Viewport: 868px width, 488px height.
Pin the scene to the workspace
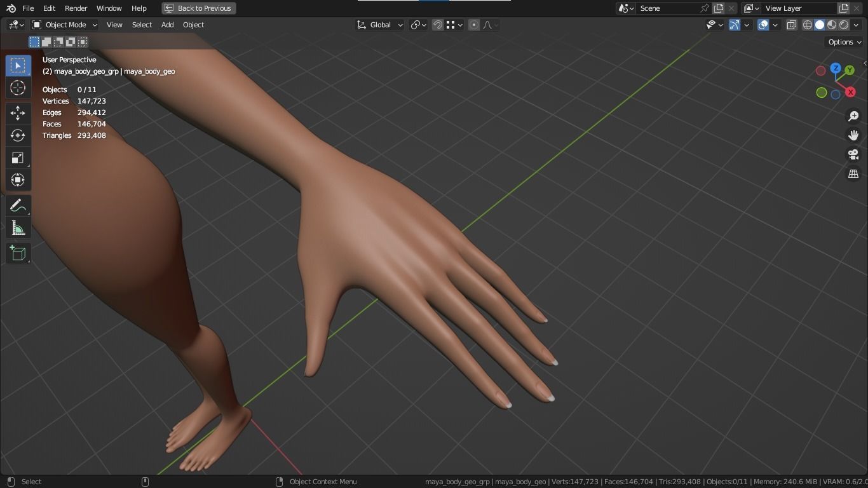click(x=705, y=8)
